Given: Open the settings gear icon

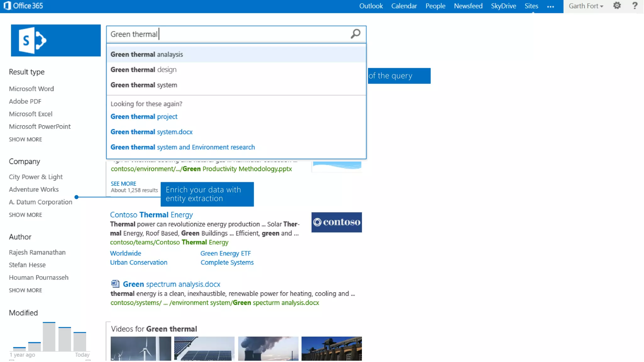Looking at the screenshot, I should click(x=617, y=6).
